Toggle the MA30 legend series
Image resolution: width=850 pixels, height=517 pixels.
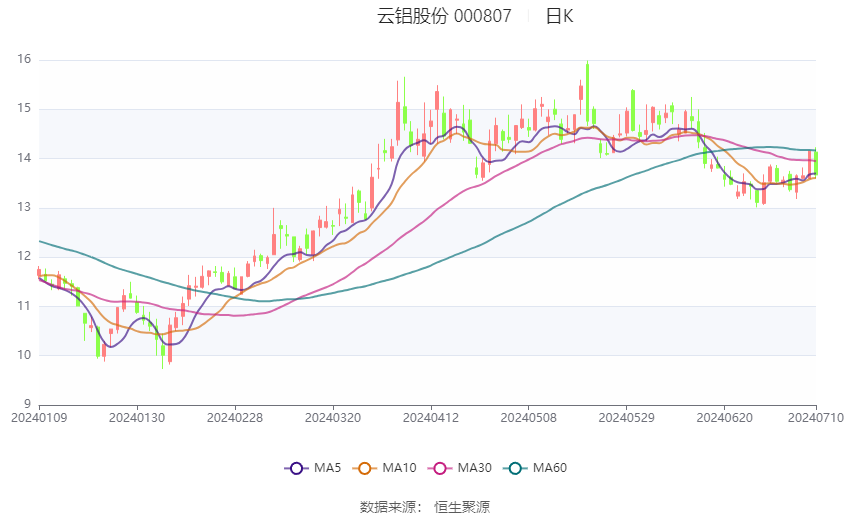click(x=460, y=468)
